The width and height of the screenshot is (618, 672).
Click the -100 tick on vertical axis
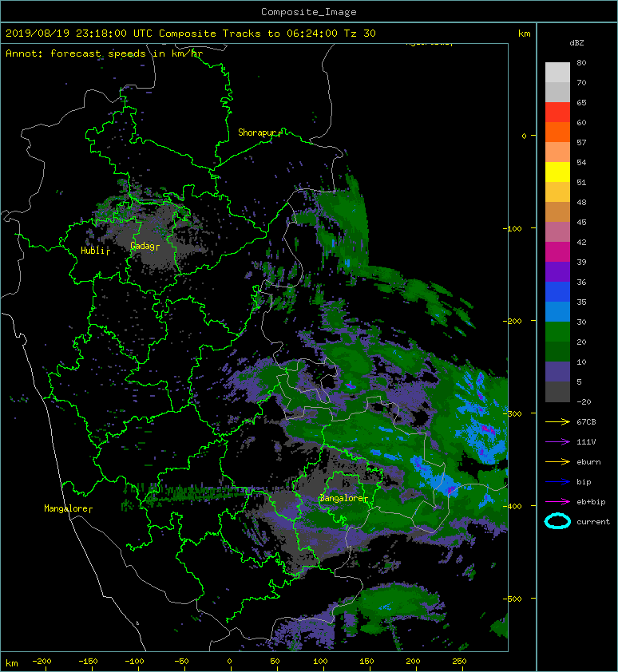click(x=513, y=228)
